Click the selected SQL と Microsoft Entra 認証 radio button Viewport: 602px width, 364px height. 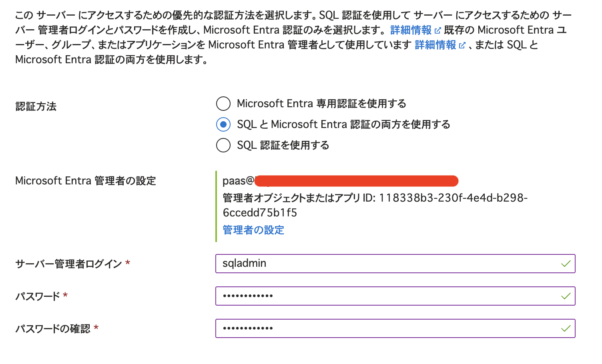click(x=223, y=124)
